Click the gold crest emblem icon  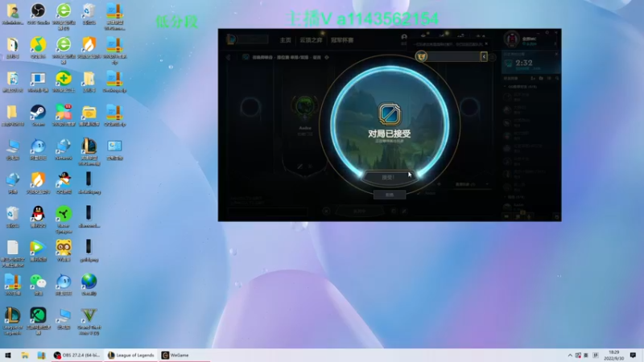[x=421, y=56]
